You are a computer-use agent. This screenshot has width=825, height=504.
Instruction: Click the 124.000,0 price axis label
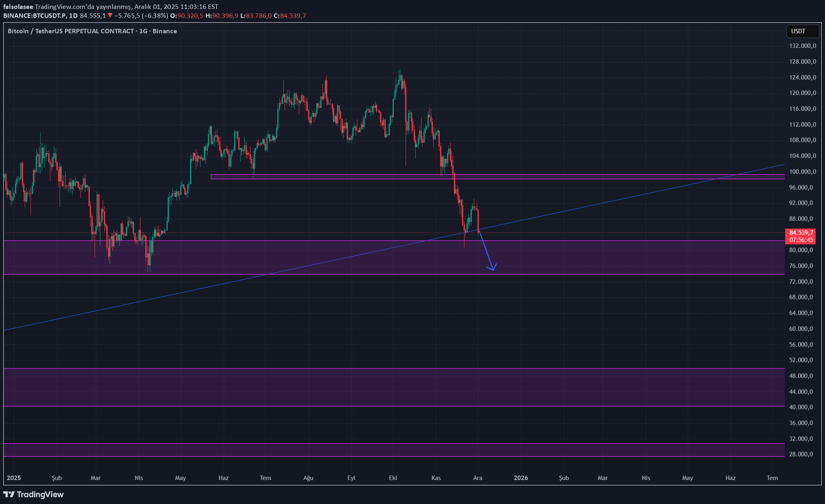point(802,77)
